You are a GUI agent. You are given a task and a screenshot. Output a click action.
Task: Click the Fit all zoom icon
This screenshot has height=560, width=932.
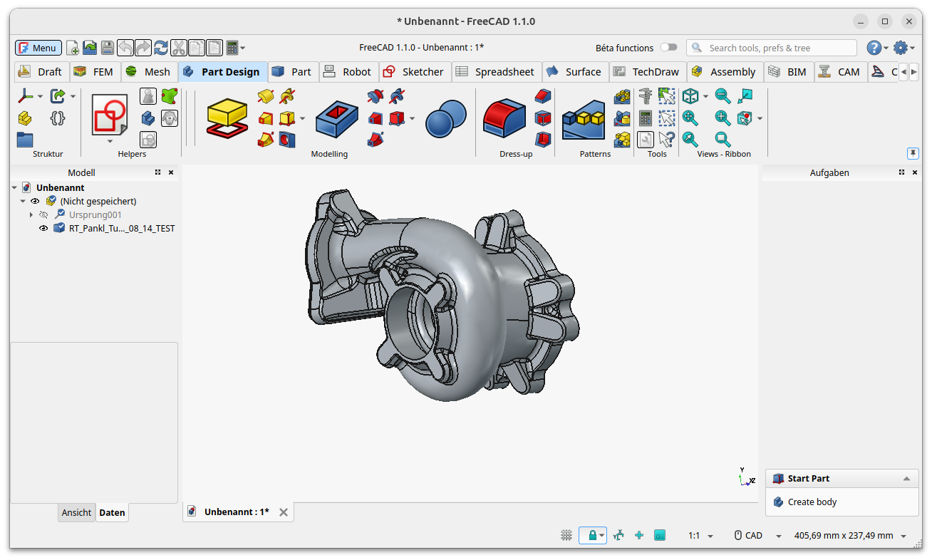click(690, 118)
